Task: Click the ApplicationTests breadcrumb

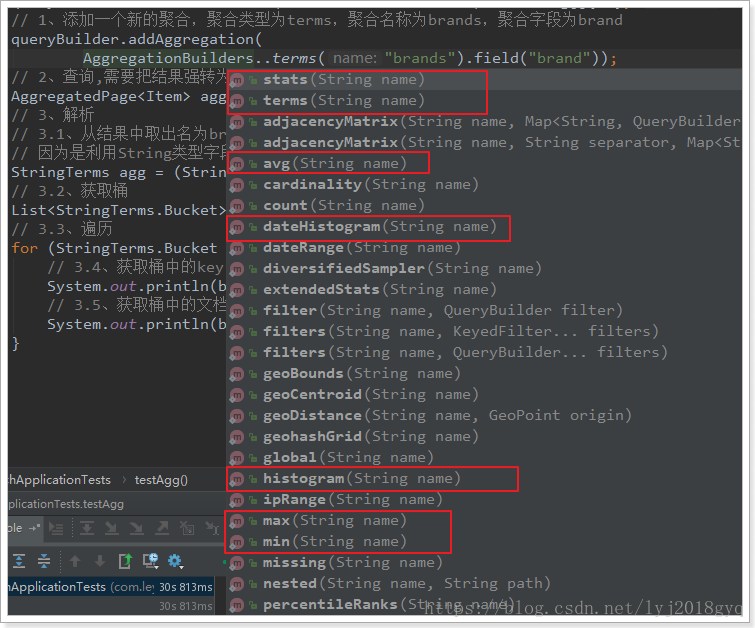Action: pos(59,480)
